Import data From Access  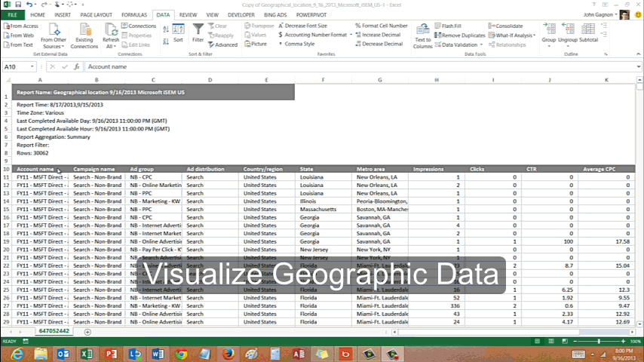click(x=21, y=26)
